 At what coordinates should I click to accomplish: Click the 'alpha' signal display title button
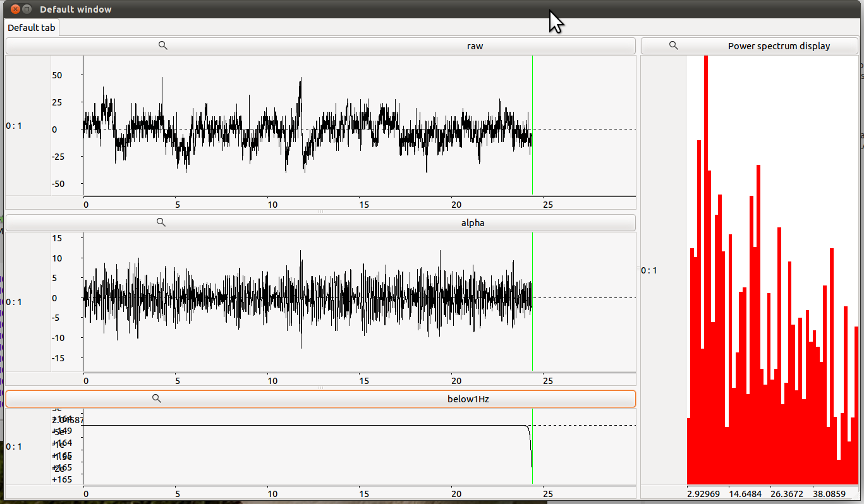(x=320, y=223)
